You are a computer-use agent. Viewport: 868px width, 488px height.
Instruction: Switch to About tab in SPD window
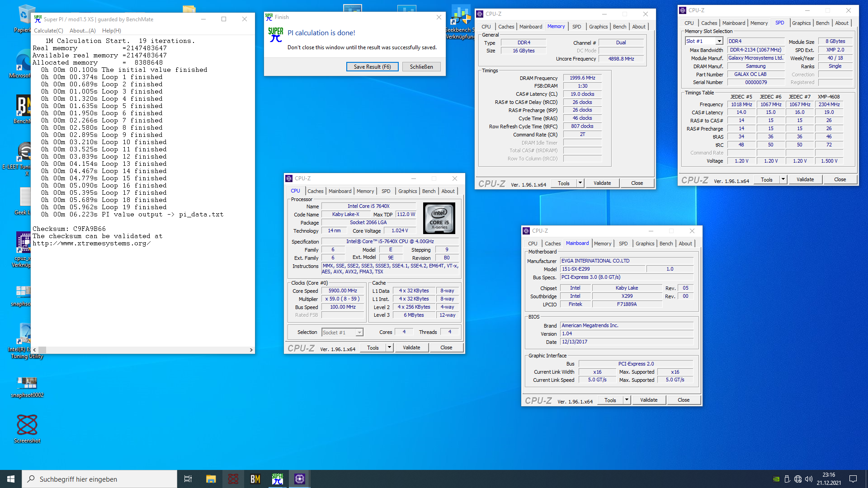pyautogui.click(x=841, y=23)
